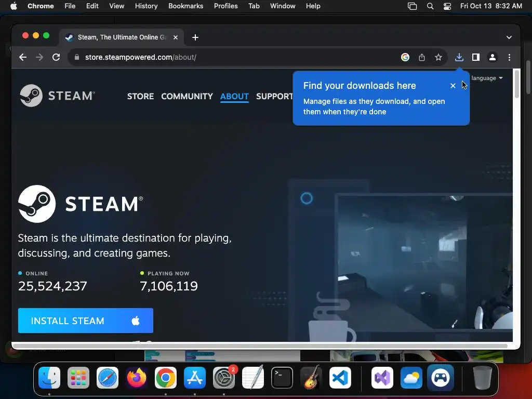Open Visual Studio Code from dock
The image size is (532, 399).
(340, 378)
